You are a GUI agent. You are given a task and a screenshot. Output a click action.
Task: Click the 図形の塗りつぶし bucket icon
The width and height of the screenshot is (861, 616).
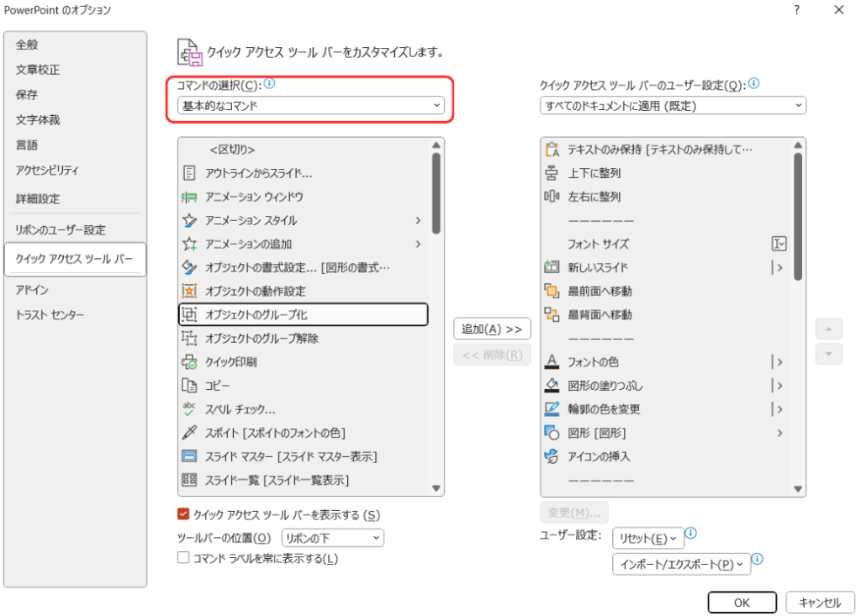[x=552, y=386]
